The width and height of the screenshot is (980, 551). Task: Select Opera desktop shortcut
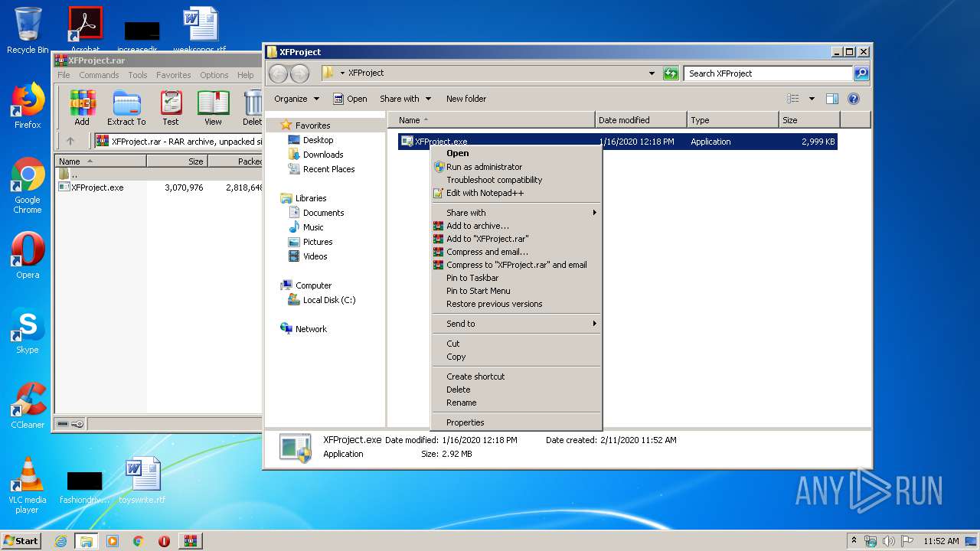28,256
